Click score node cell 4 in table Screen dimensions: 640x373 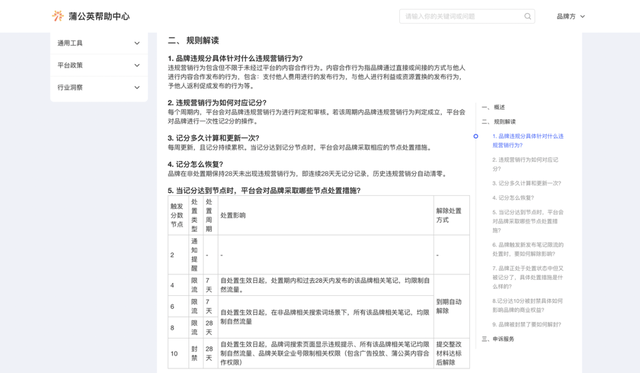[178, 285]
